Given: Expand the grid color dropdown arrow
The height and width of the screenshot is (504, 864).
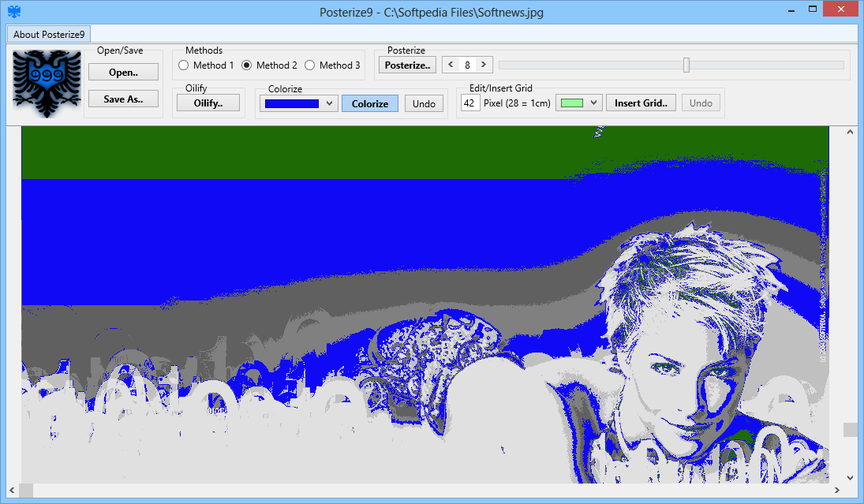Looking at the screenshot, I should coord(593,103).
